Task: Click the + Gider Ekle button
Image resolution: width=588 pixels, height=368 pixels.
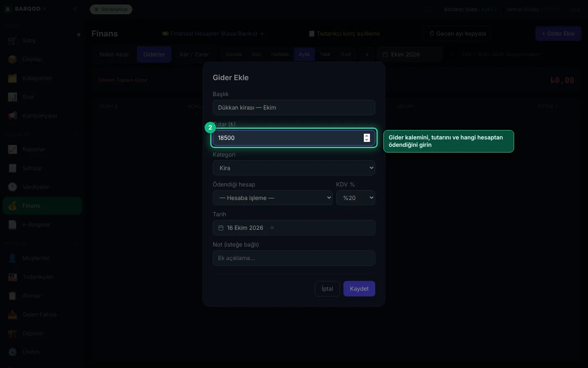Action: (x=558, y=34)
